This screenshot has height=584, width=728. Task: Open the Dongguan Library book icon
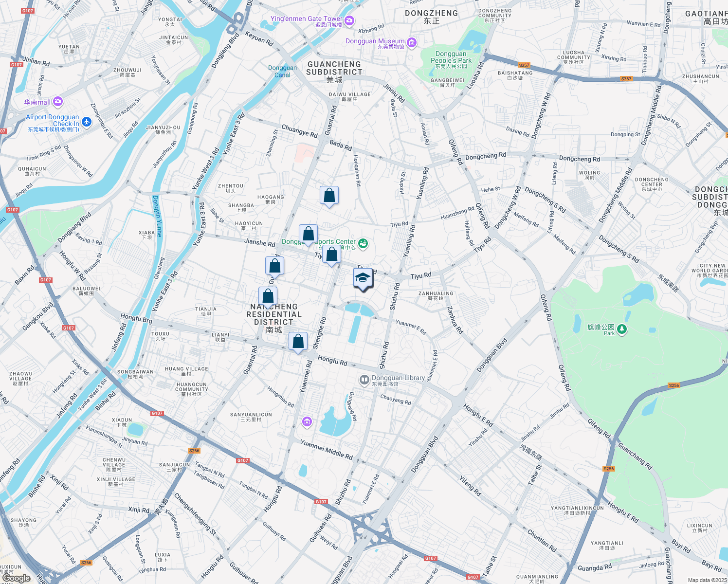(x=364, y=380)
